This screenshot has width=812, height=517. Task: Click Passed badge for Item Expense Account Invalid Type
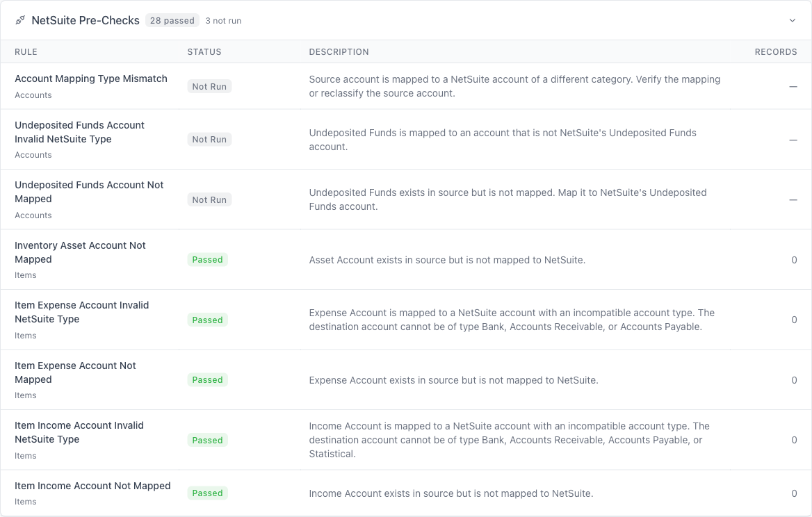[x=207, y=320]
